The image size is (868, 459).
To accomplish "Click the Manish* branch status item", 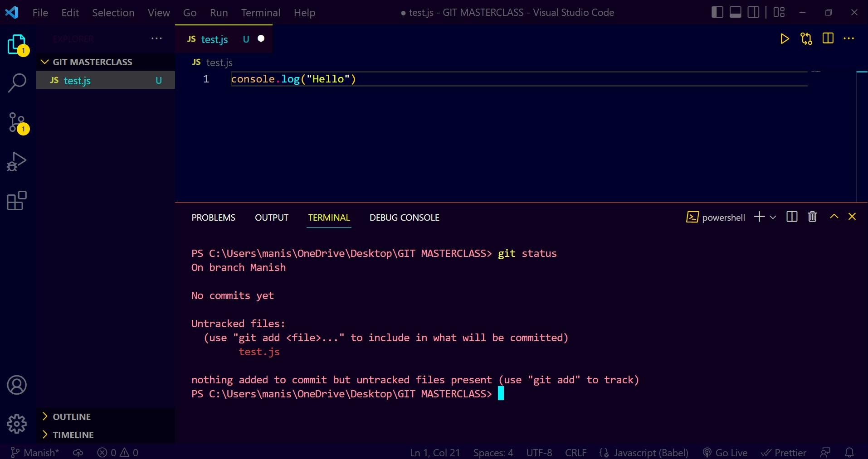I will (x=34, y=452).
